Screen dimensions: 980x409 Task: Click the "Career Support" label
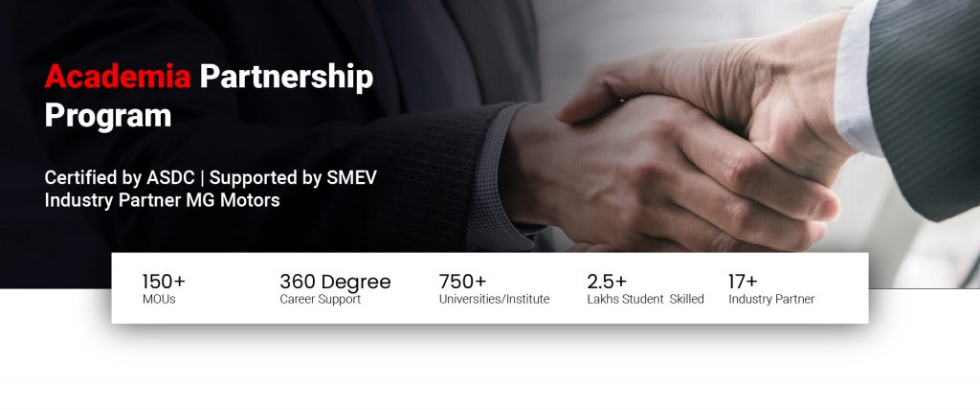click(x=321, y=300)
